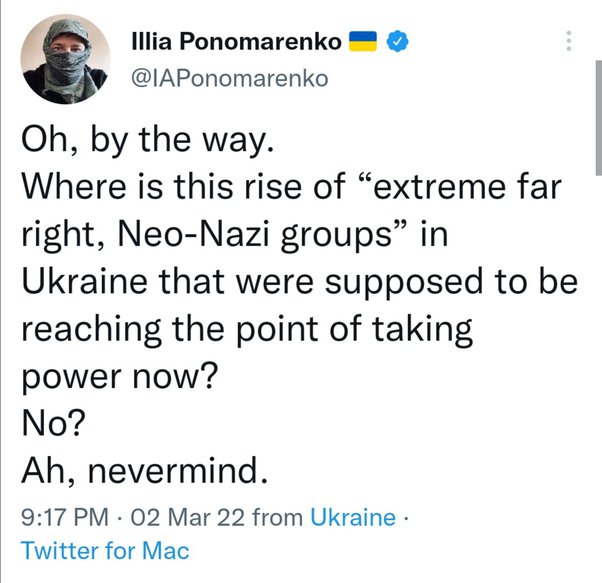Open the blue Ukraine location link
Screen dimensions: 602x583
353,518
